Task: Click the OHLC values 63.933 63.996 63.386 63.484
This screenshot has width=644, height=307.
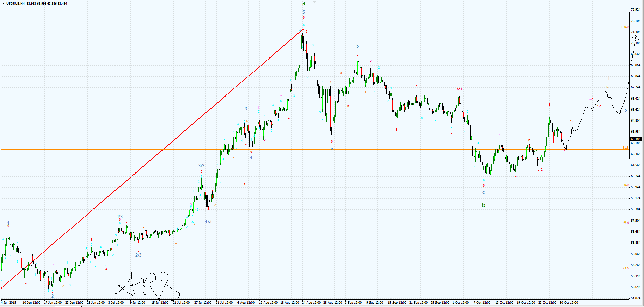Action: click(47, 4)
